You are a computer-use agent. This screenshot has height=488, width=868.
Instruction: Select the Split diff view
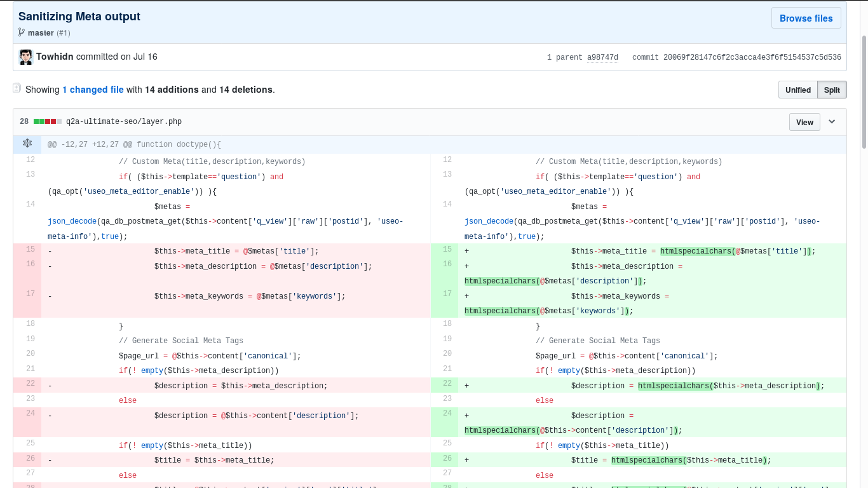832,90
